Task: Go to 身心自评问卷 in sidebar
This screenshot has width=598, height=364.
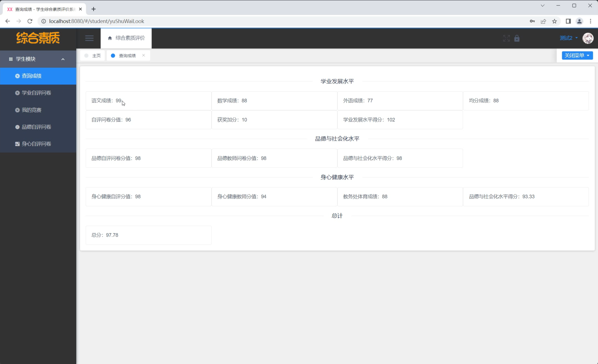Action: pos(36,144)
